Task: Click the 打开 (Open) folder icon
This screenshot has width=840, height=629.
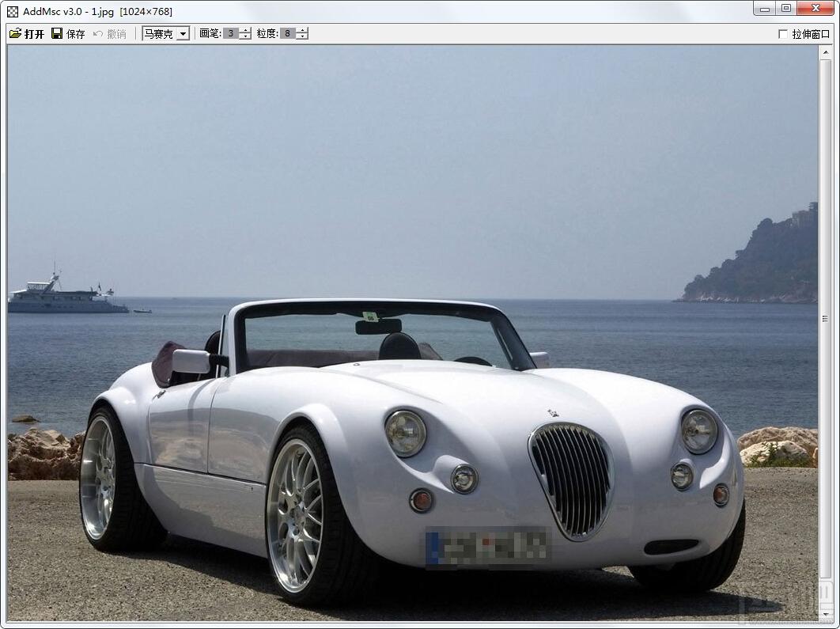Action: click(15, 33)
